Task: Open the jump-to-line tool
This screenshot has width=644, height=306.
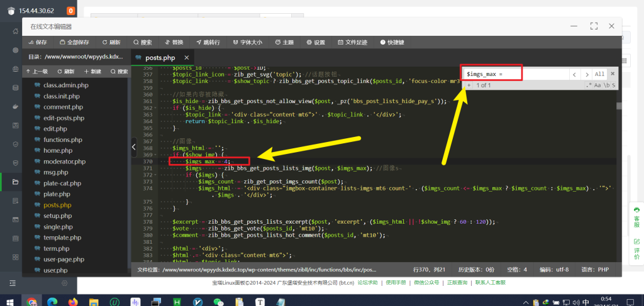Action: (x=208, y=42)
